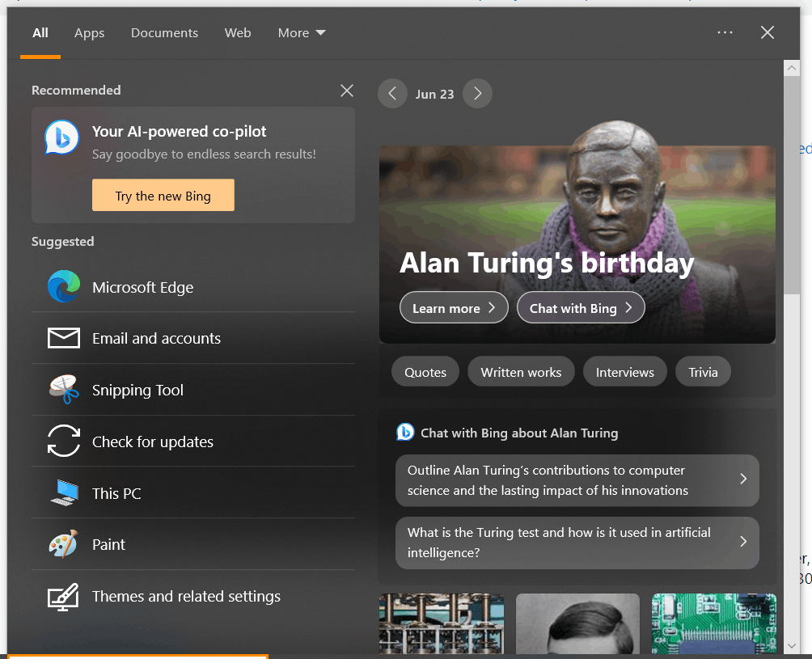Image resolution: width=812 pixels, height=659 pixels.
Task: Open the mechanical machine thumbnail
Action: point(442,623)
